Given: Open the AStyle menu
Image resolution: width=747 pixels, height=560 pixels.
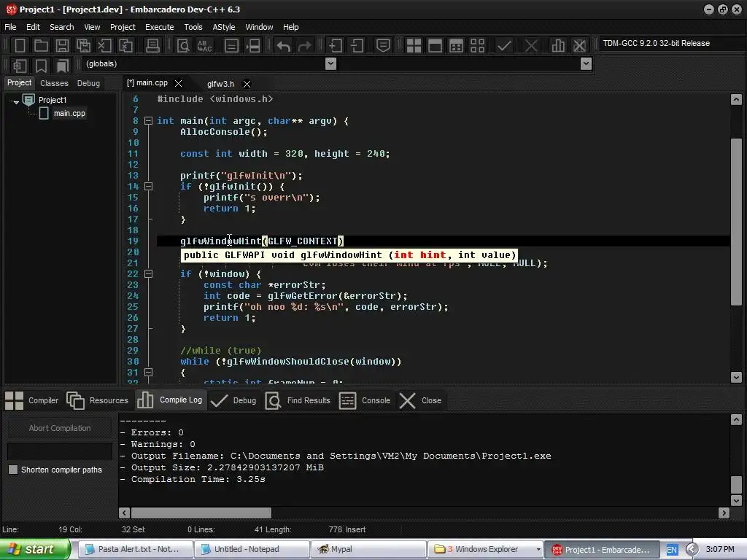Looking at the screenshot, I should click(224, 27).
